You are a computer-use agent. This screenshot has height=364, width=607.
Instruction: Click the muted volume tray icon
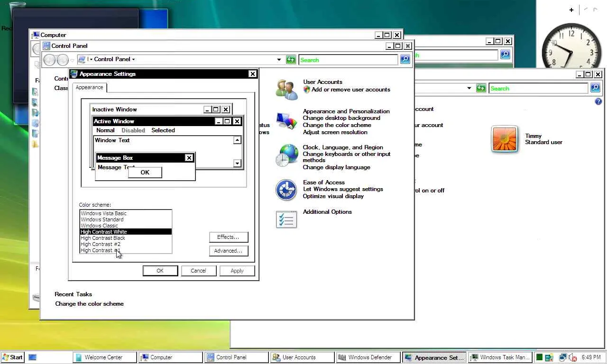click(573, 357)
